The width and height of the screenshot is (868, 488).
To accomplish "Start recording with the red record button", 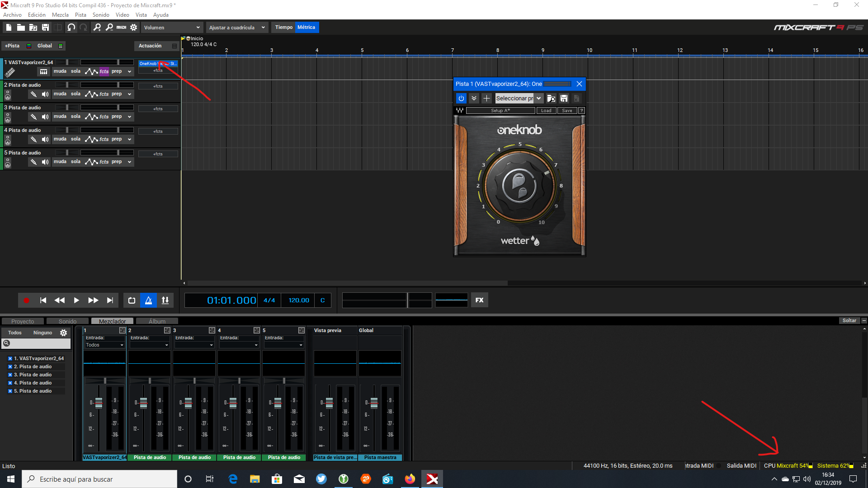I will click(x=26, y=300).
